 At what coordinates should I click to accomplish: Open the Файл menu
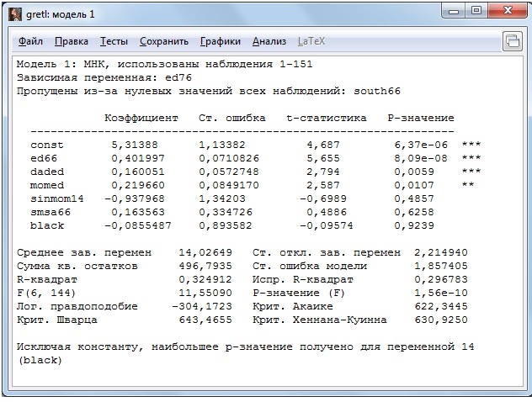tap(30, 41)
